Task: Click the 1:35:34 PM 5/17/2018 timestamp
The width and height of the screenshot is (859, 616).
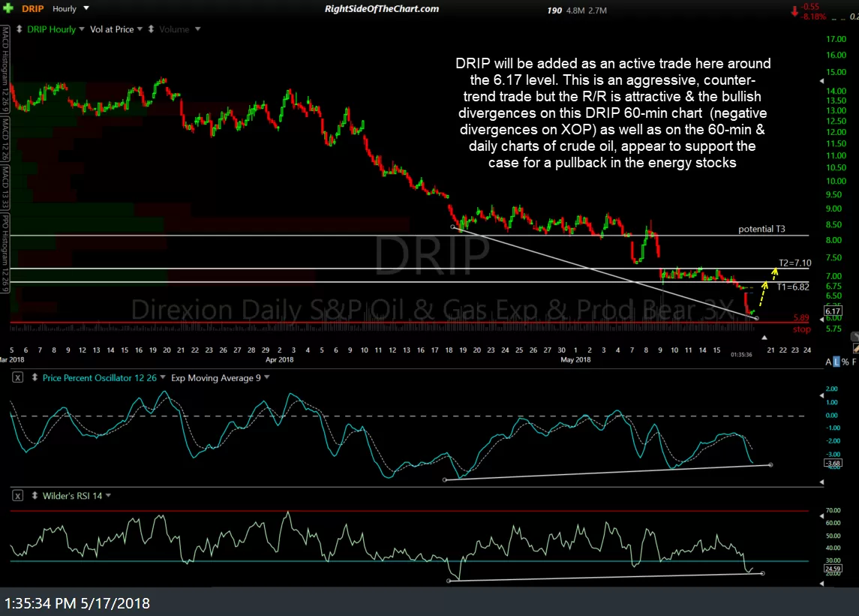Action: click(77, 603)
